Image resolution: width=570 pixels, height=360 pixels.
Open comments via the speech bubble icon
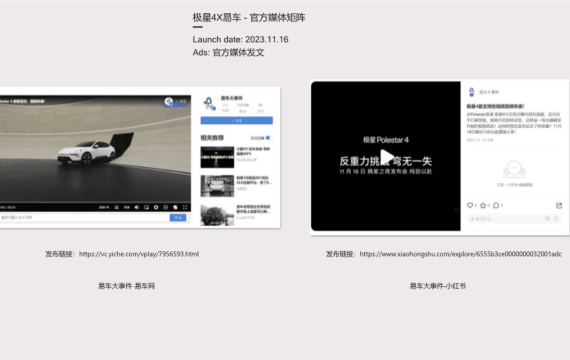pyautogui.click(x=496, y=205)
